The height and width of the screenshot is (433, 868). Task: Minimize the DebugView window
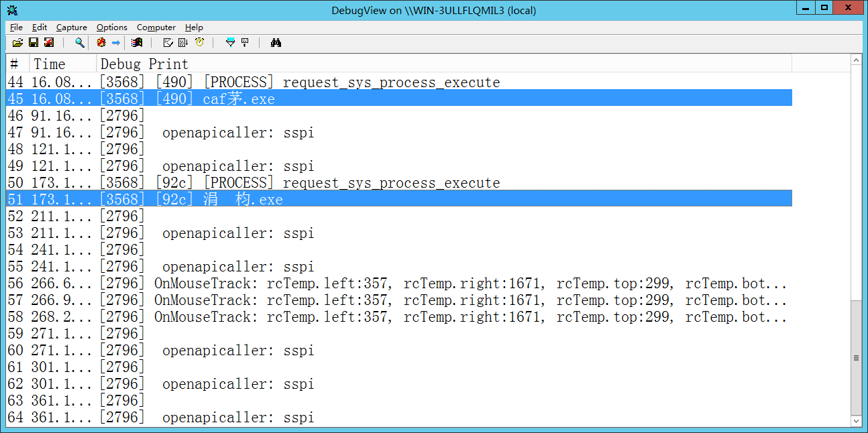point(807,7)
